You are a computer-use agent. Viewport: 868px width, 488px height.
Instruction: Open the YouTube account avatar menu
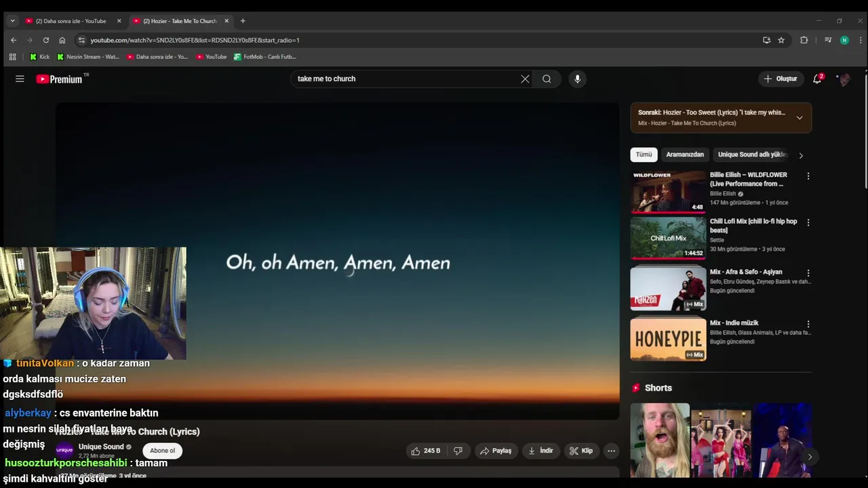pyautogui.click(x=844, y=79)
